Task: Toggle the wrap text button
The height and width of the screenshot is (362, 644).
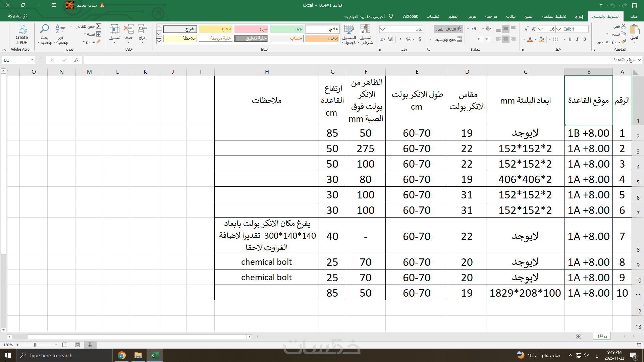Action: (448, 29)
